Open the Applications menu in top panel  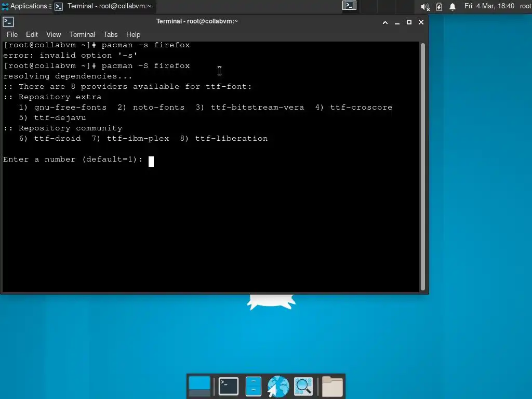tap(24, 6)
